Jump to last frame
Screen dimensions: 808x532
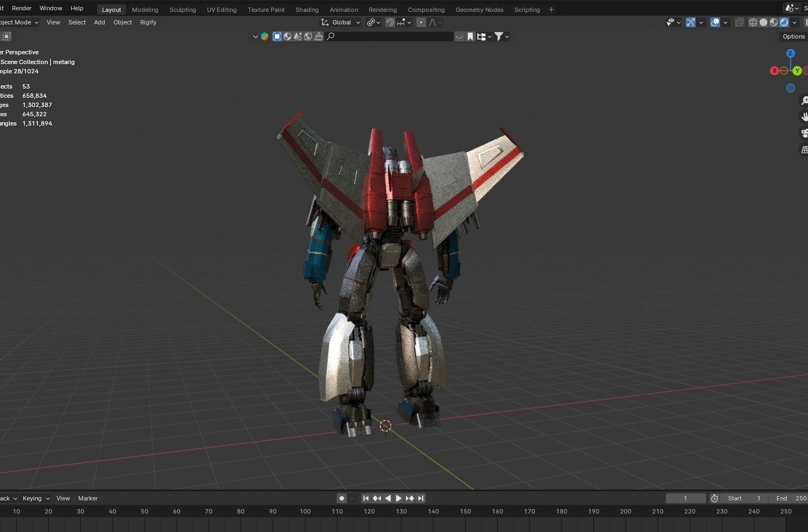point(421,498)
